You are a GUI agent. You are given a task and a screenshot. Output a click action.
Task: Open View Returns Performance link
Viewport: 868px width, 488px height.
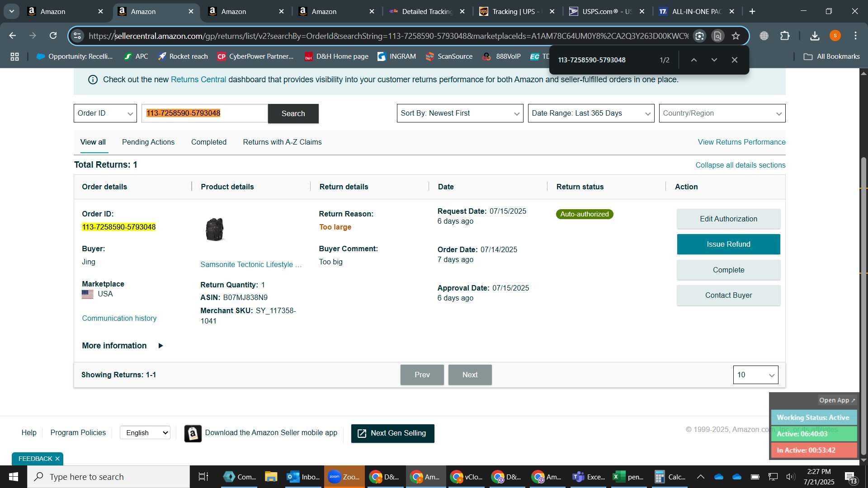[x=741, y=142]
